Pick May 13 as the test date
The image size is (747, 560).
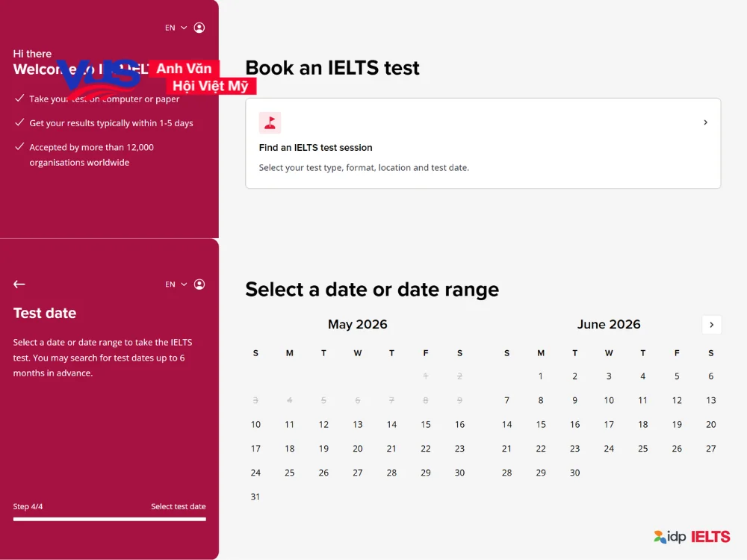(x=358, y=424)
